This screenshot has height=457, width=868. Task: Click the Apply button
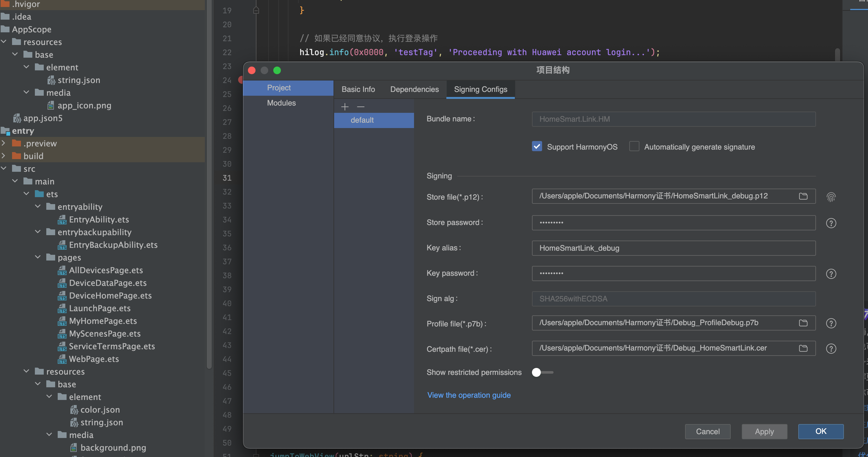764,431
